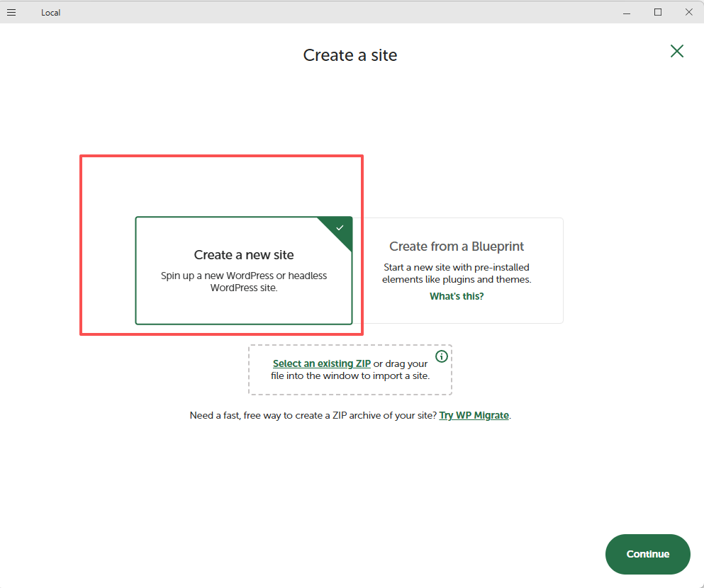Screen dimensions: 704x588
Task: Click the "file into the window" import text
Action: pos(350,375)
